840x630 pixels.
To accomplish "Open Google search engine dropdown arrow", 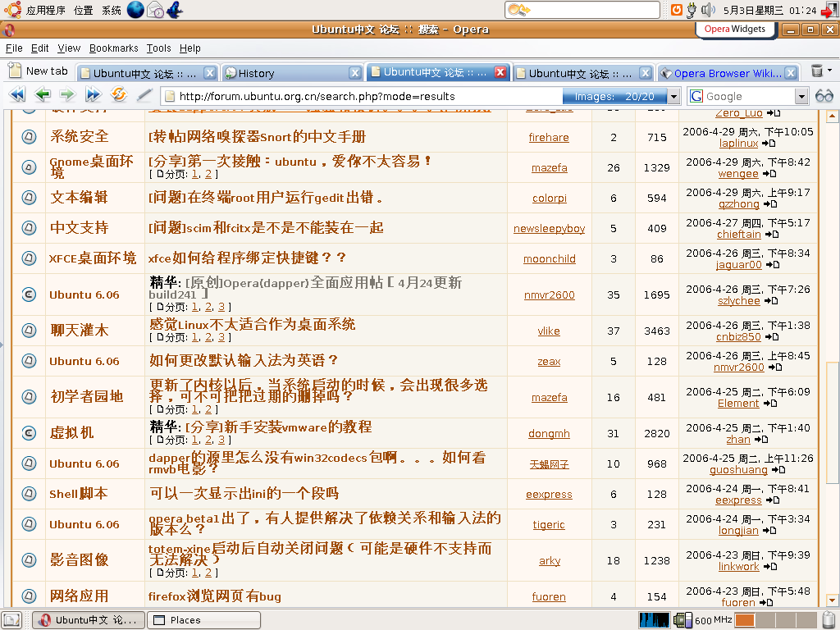I will 801,97.
